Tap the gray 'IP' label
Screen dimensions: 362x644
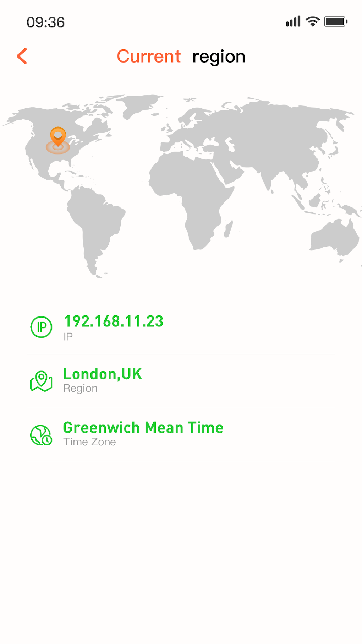click(x=68, y=336)
